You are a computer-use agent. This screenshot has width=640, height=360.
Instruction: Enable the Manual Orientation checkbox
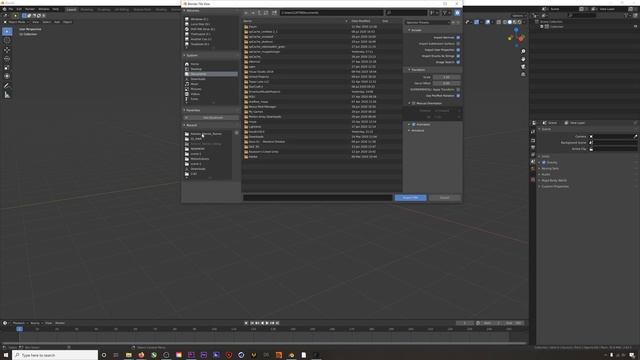413,103
